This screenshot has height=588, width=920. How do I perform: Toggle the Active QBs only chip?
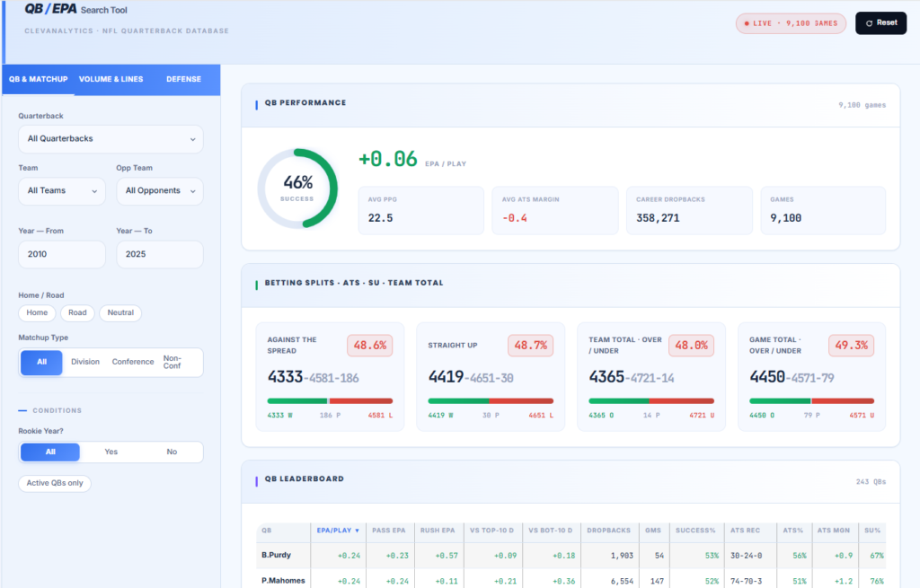tap(55, 483)
